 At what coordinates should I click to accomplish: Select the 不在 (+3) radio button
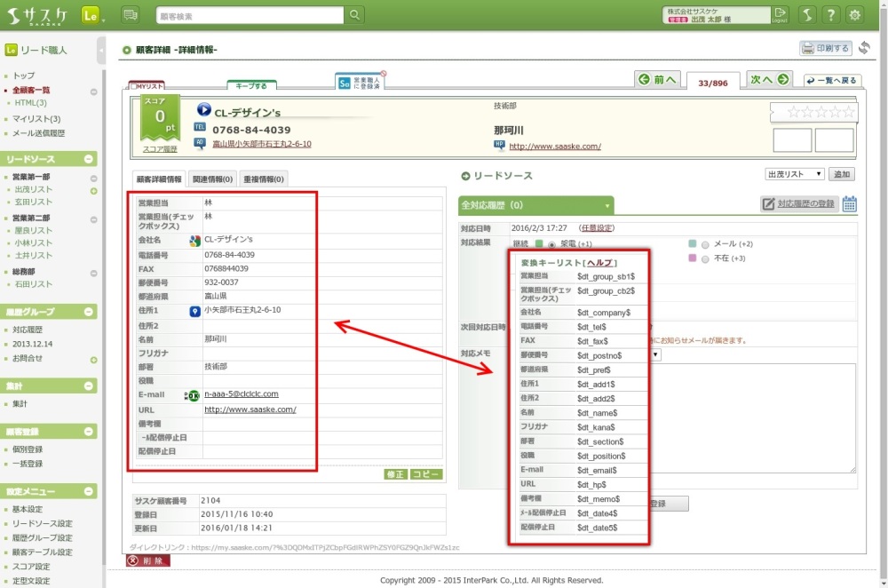pos(706,258)
